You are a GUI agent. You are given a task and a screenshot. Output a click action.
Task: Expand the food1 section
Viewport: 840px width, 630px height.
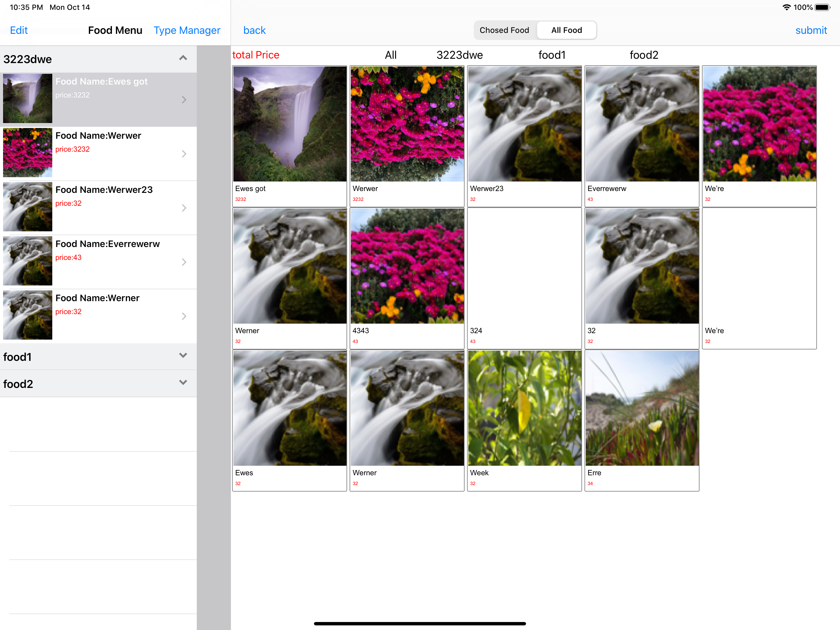click(183, 356)
